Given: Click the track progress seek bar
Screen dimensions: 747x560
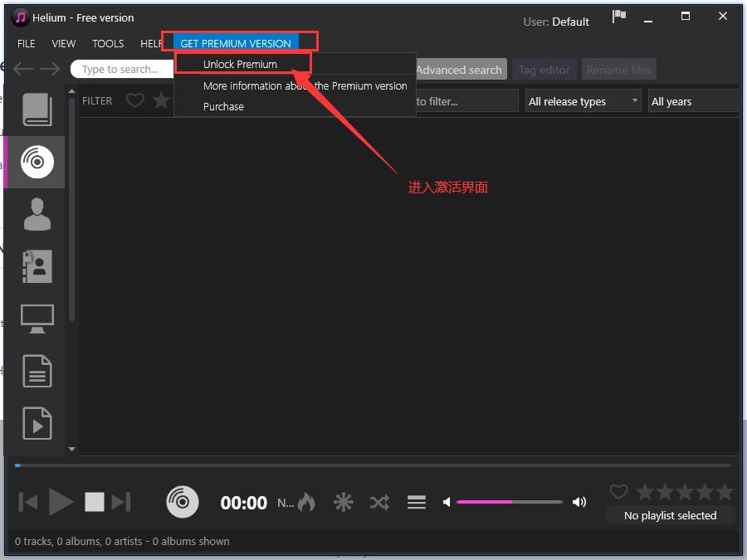Looking at the screenshot, I should [x=373, y=465].
